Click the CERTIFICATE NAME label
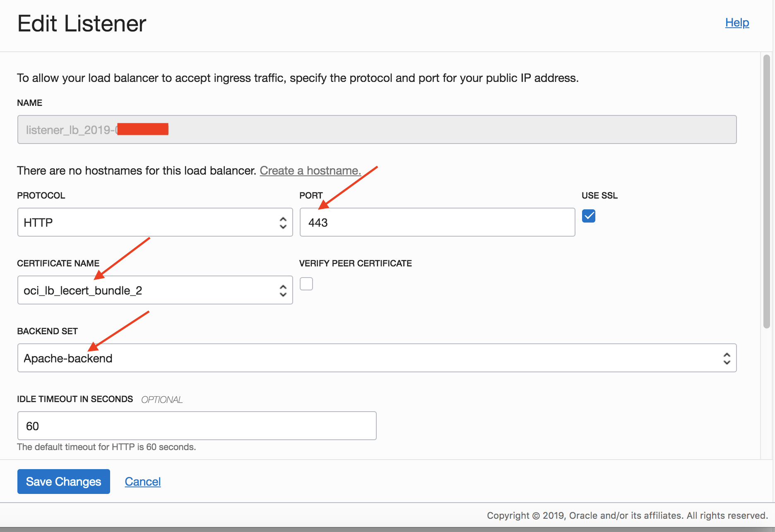The height and width of the screenshot is (532, 775). click(58, 264)
